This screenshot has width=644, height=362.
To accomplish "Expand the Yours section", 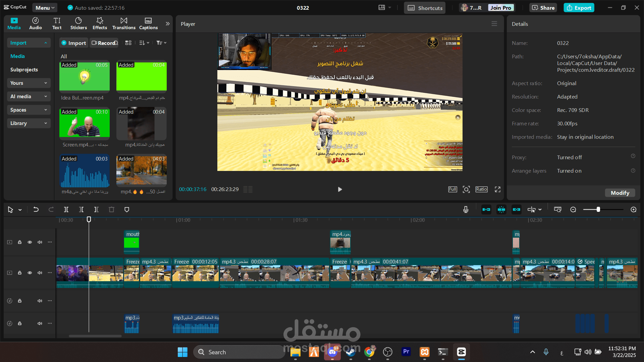I will 29,83.
